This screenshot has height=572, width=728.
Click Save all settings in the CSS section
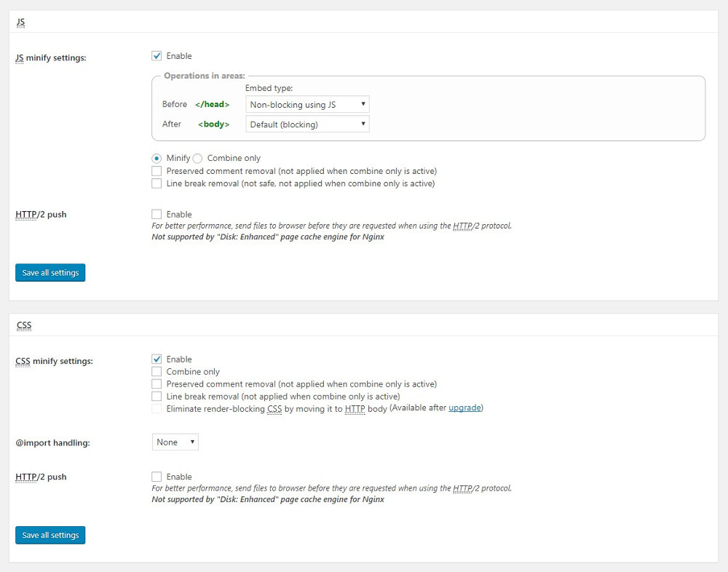point(50,535)
